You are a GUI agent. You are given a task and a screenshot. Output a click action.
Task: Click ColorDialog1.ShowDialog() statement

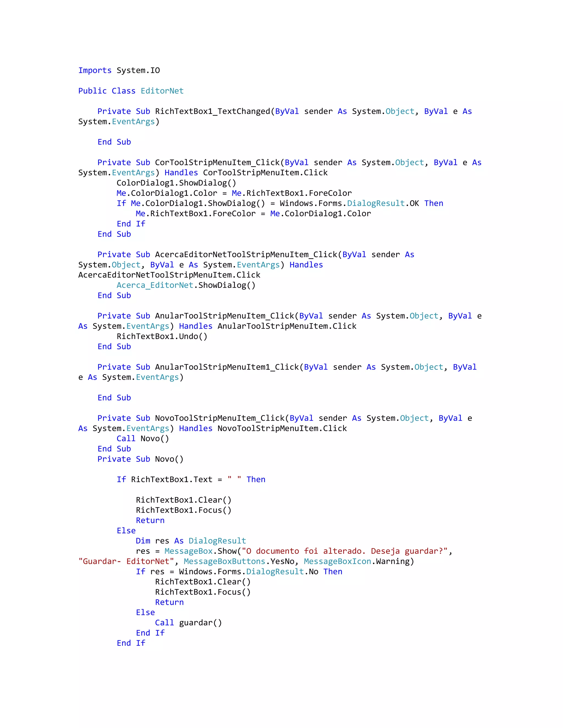(x=176, y=183)
